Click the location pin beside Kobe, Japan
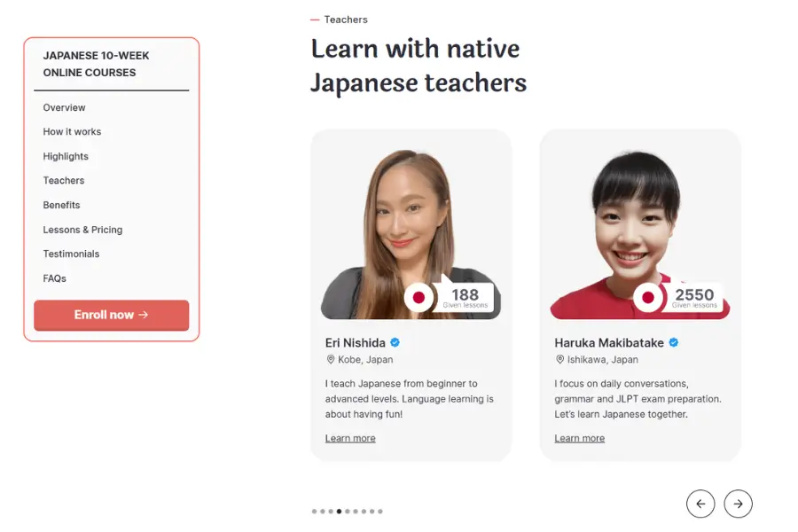 point(331,359)
